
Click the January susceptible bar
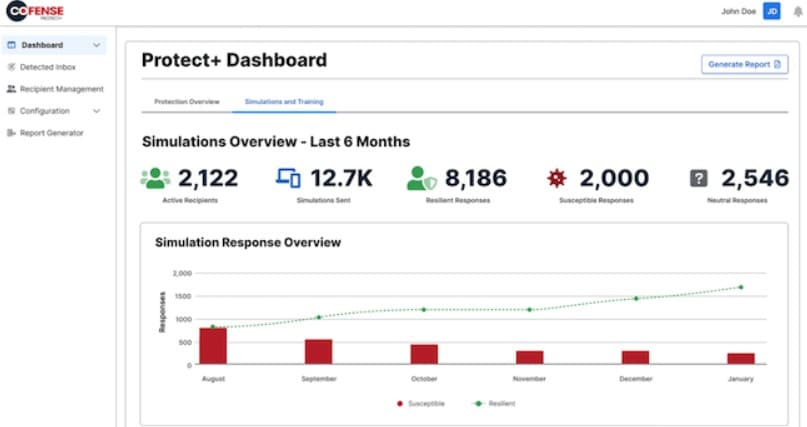(741, 359)
